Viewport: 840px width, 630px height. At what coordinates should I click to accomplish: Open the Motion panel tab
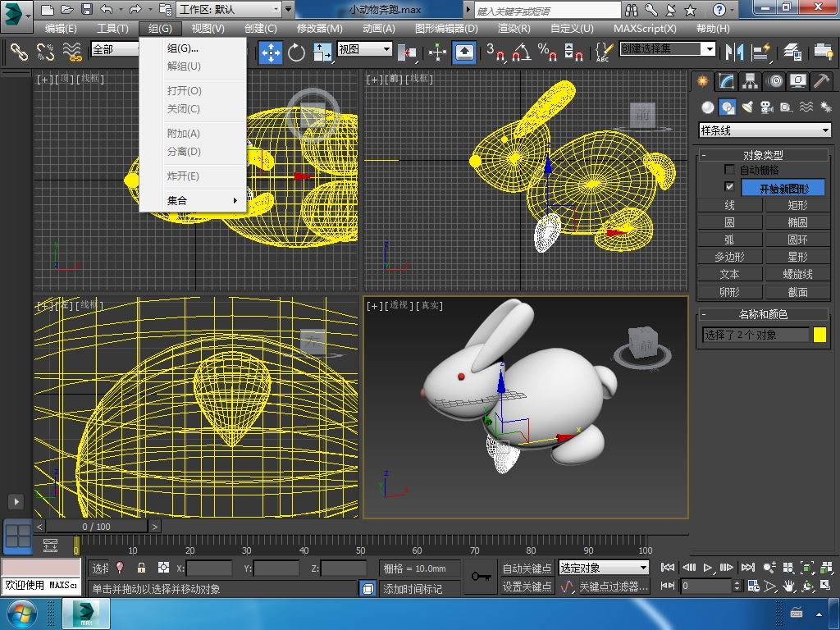coord(774,81)
